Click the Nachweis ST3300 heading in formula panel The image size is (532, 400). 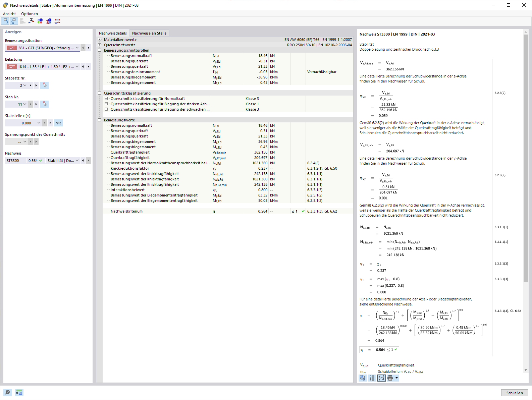click(397, 34)
